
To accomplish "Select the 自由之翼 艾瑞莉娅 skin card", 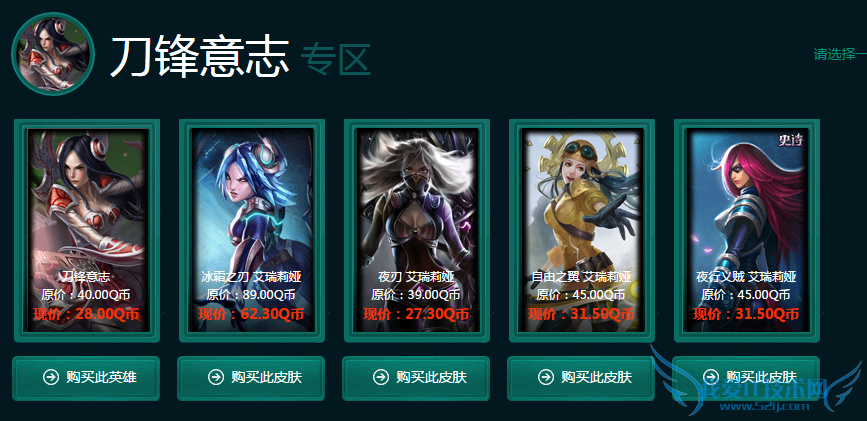I will click(581, 231).
